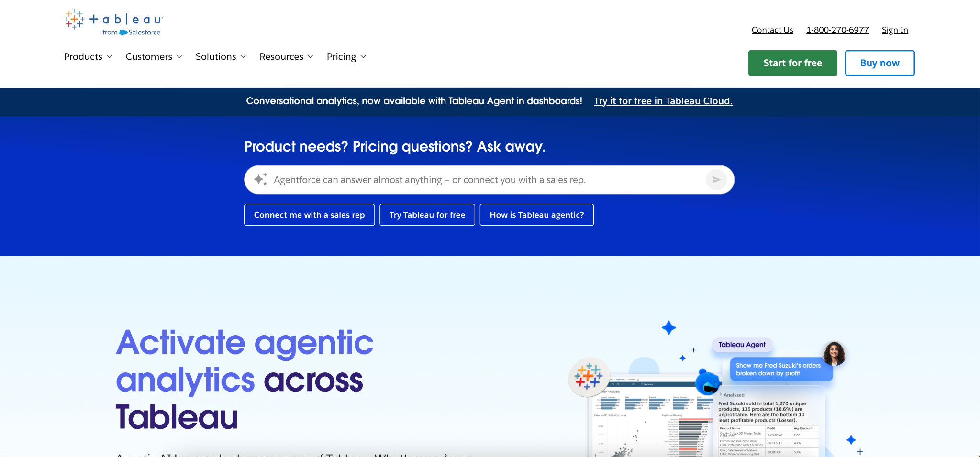The width and height of the screenshot is (980, 457).
Task: Open the Resources menu
Action: (286, 57)
